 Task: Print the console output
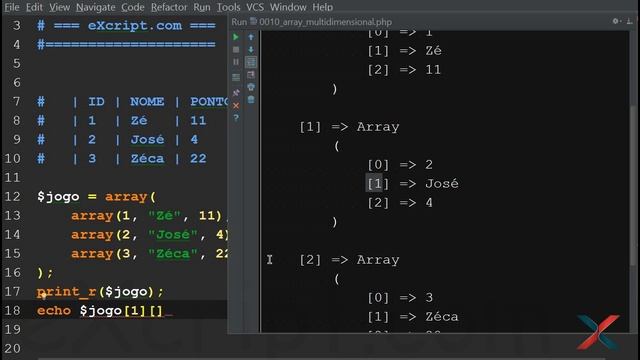(251, 87)
